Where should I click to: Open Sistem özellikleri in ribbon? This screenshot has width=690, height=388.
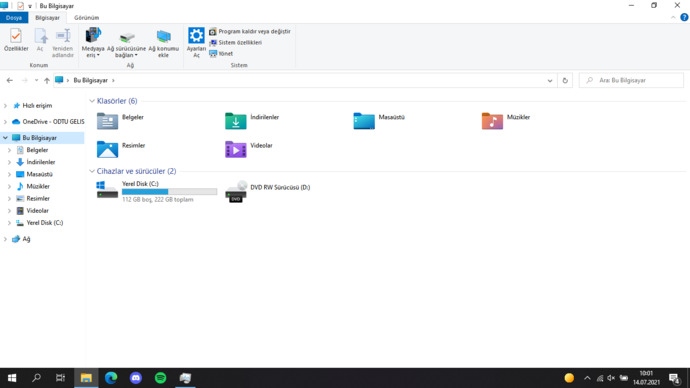click(x=235, y=43)
